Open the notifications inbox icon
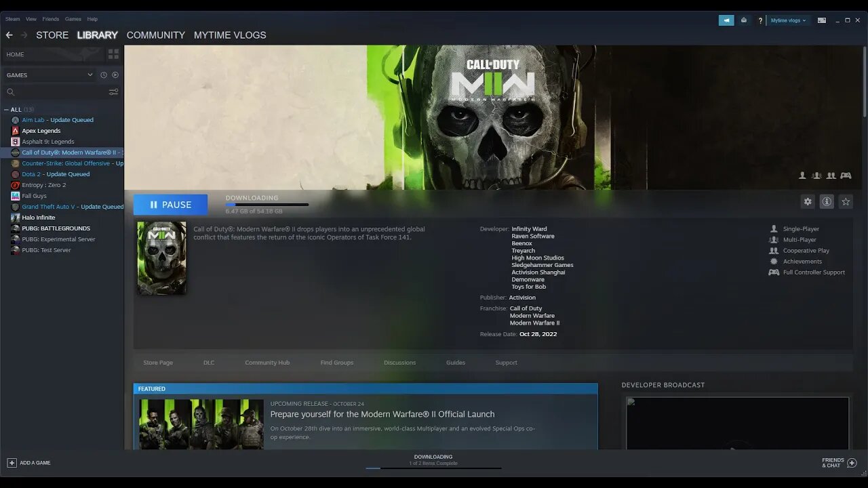 pos(744,20)
